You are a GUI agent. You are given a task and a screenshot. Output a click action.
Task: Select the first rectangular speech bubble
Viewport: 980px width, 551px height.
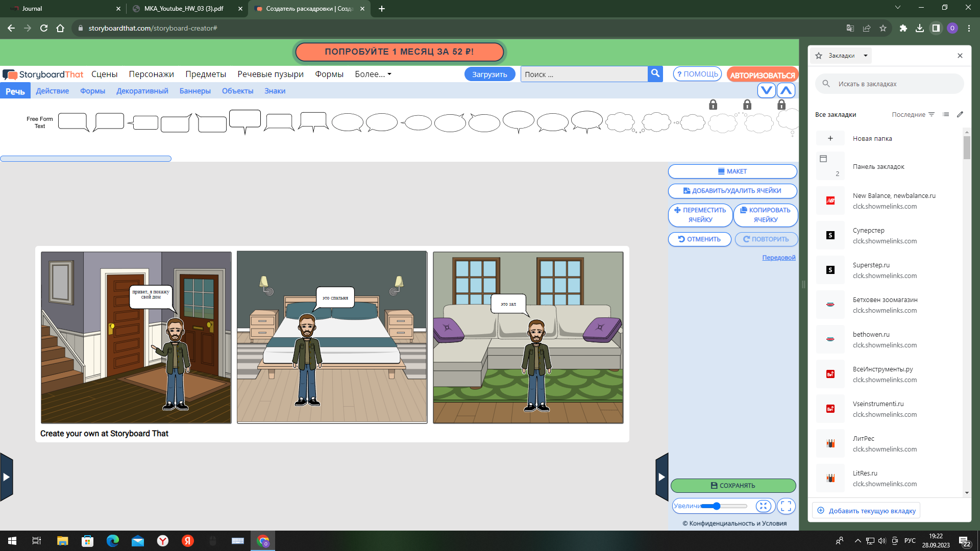coord(73,122)
